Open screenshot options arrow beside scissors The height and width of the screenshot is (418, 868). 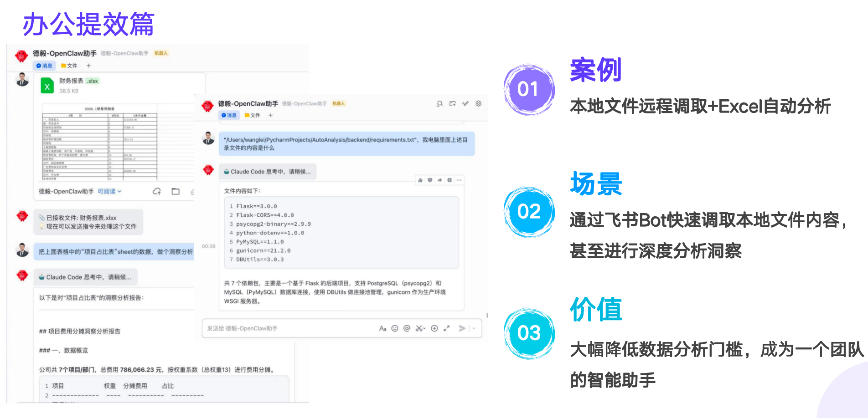pyautogui.click(x=424, y=329)
